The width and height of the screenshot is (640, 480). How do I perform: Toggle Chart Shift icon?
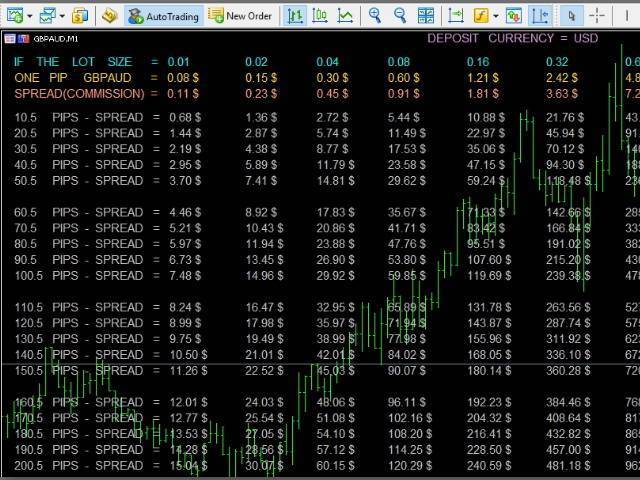(540, 15)
